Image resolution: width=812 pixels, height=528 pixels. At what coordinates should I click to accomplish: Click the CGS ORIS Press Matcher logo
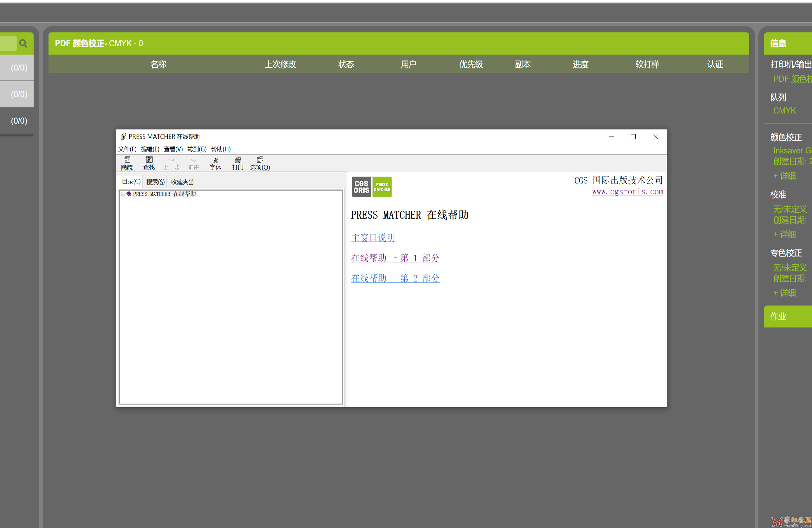coord(372,187)
